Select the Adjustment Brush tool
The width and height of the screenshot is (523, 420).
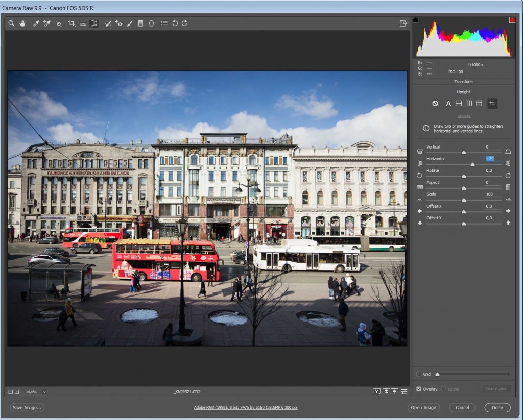tap(130, 23)
